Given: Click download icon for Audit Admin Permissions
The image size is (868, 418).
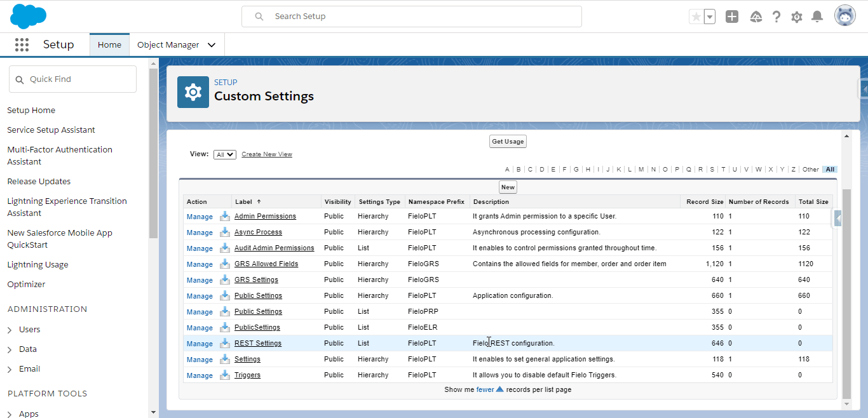Looking at the screenshot, I should (x=224, y=248).
